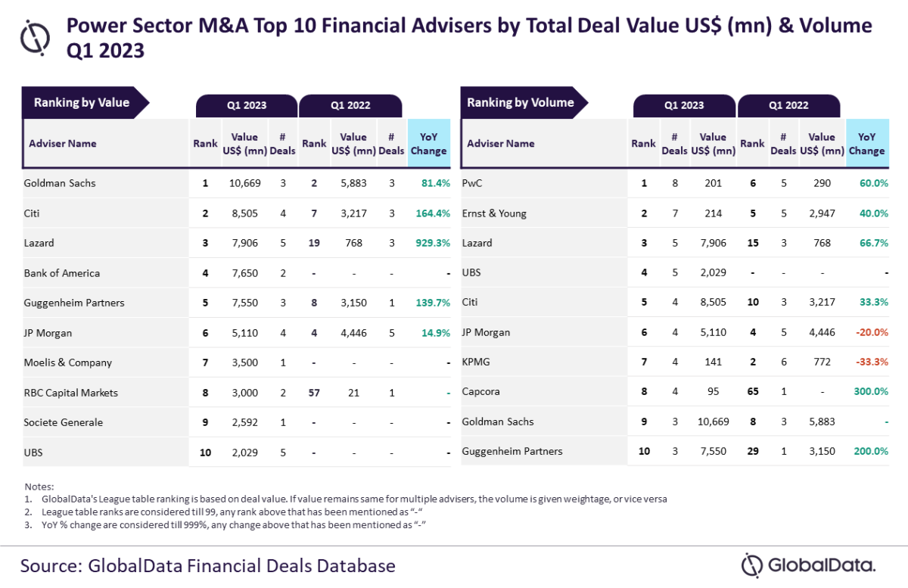Viewport: 908px width, 588px height.
Task: Click Capcora's 300.0% YoY change value
Action: 872,392
